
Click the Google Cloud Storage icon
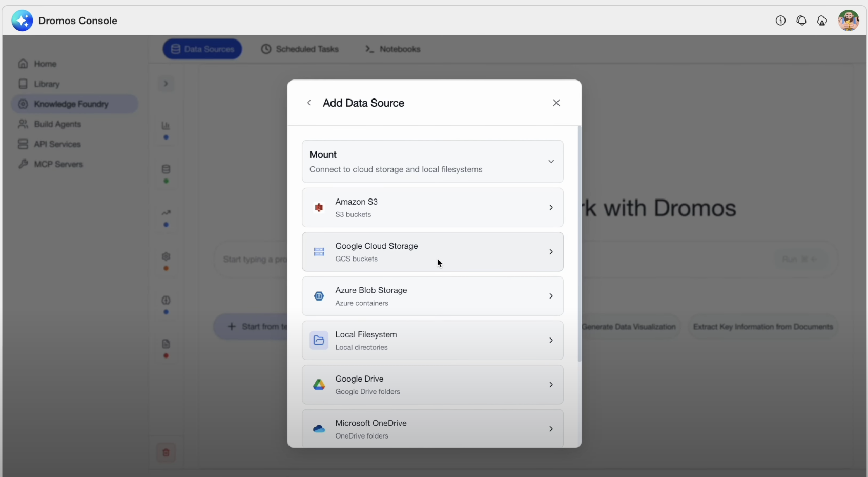[x=319, y=252]
